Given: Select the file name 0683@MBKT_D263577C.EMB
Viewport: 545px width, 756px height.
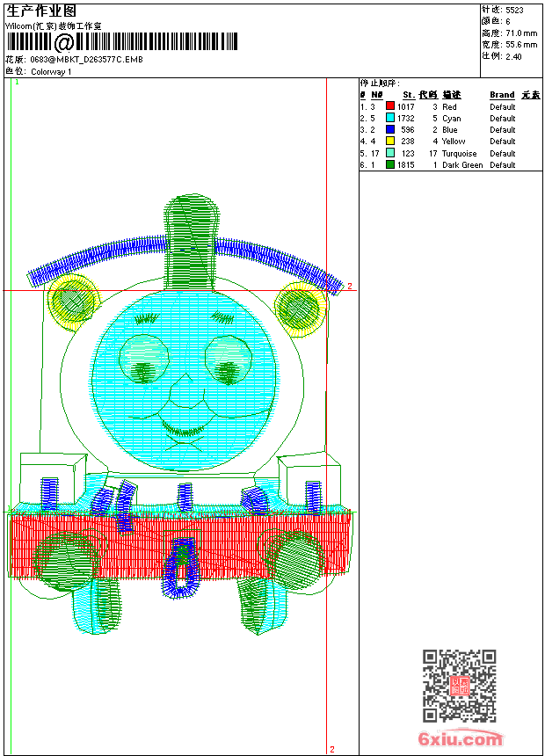Looking at the screenshot, I should [86, 59].
